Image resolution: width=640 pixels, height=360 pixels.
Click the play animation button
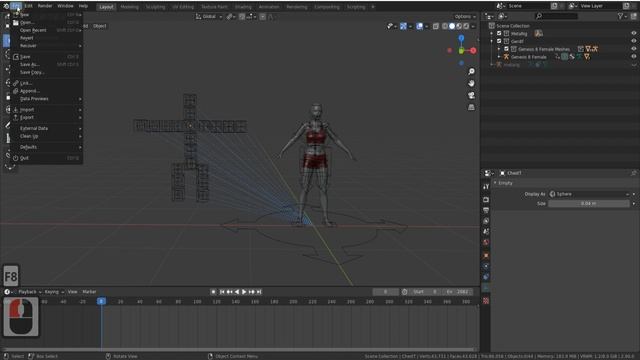pos(244,292)
